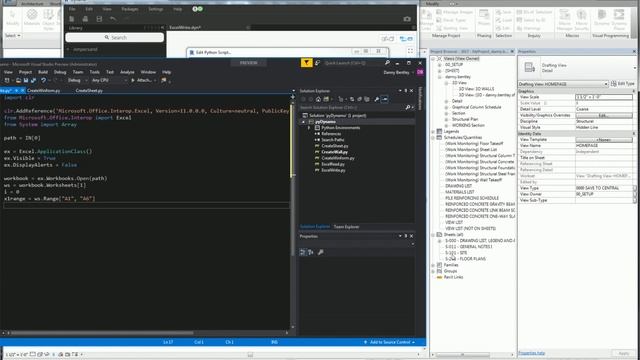Click the Phases icon in Revit ribbon

[x=484, y=18]
